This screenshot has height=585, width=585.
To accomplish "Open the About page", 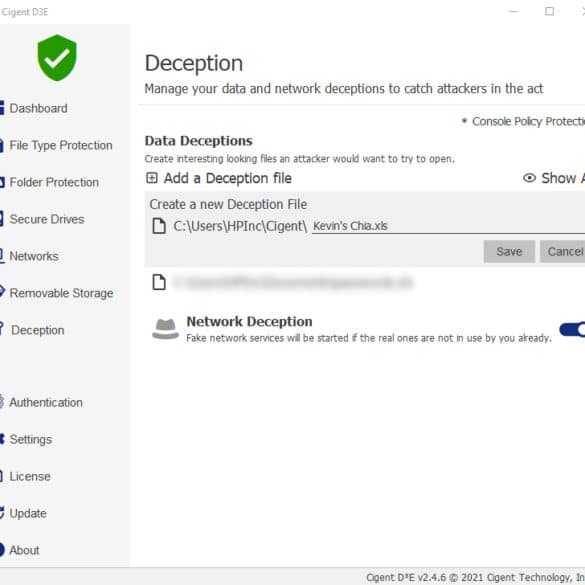I will 24,550.
